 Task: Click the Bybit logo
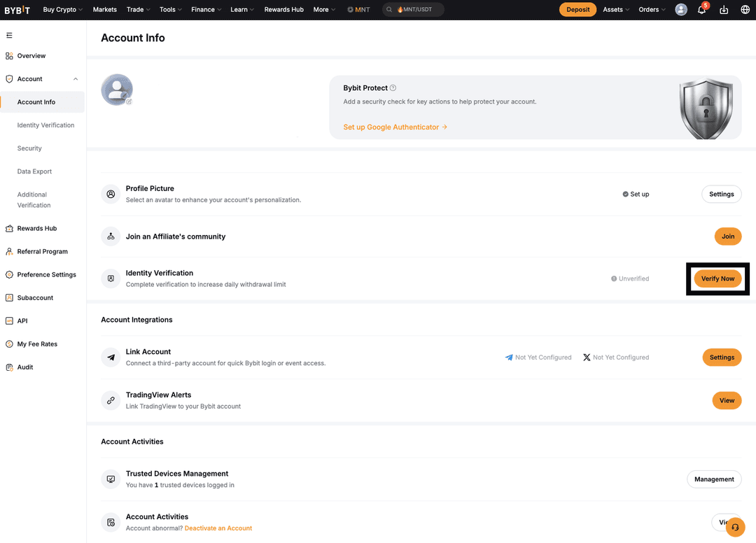(x=17, y=10)
